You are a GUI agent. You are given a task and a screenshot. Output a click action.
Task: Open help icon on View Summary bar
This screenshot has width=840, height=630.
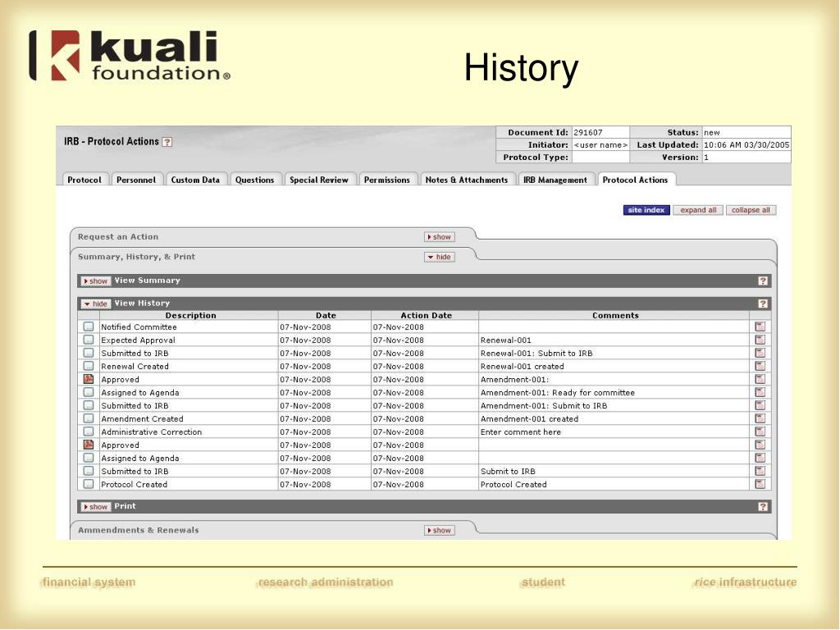pos(763,281)
